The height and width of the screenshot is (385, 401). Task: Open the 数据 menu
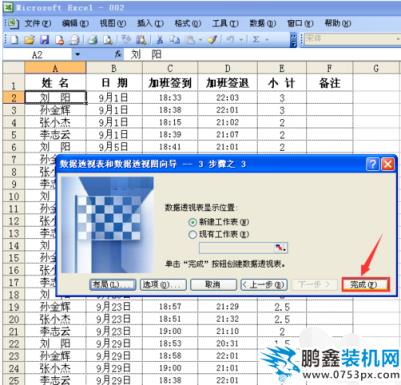click(x=263, y=23)
